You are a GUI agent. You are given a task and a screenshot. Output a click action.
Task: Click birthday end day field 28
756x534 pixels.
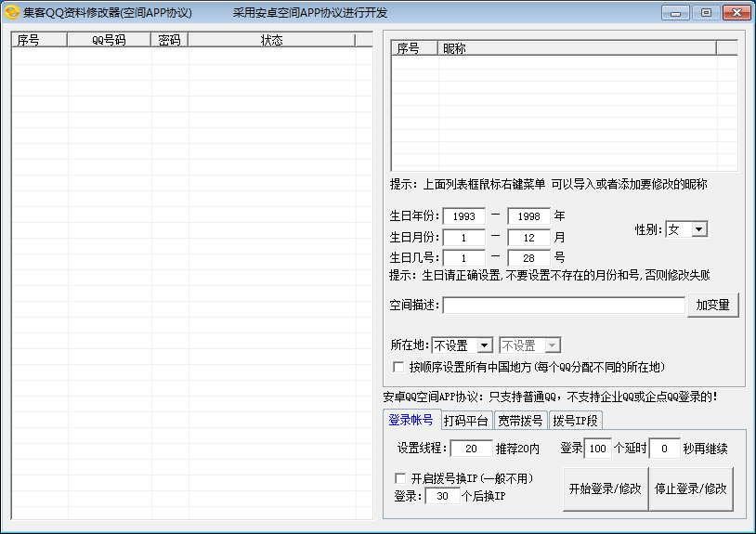click(x=528, y=258)
